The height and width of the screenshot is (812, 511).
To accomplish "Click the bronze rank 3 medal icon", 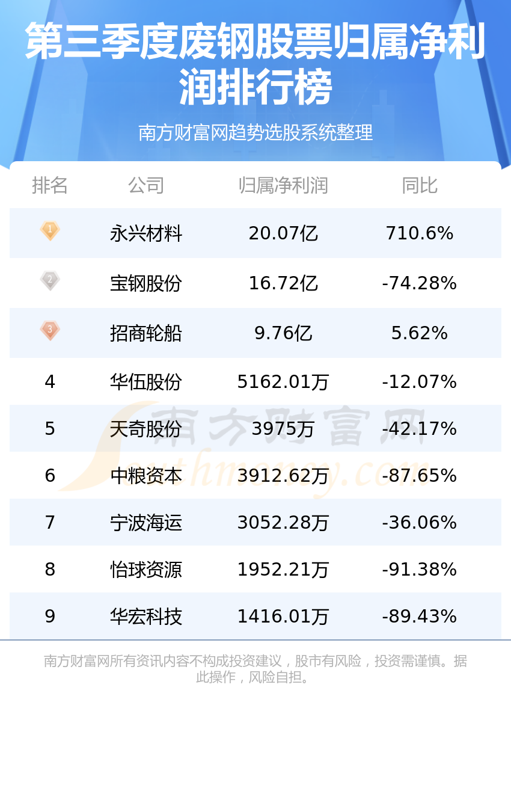I will pos(50,330).
